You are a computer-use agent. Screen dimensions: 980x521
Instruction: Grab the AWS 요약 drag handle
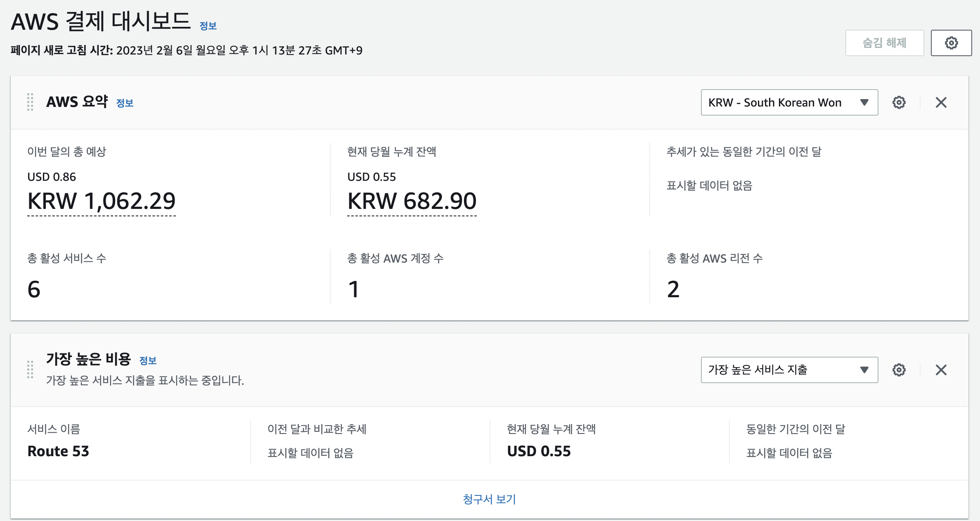(x=30, y=102)
